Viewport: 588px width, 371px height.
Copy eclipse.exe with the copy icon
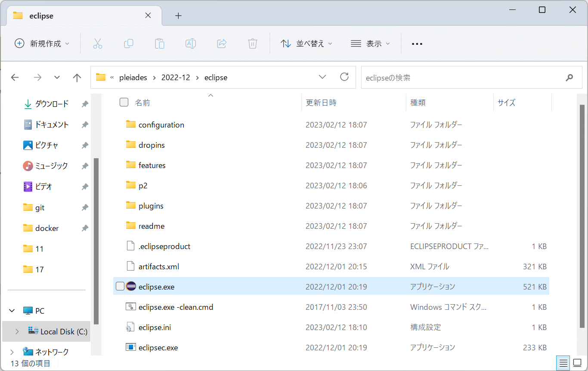pyautogui.click(x=129, y=43)
